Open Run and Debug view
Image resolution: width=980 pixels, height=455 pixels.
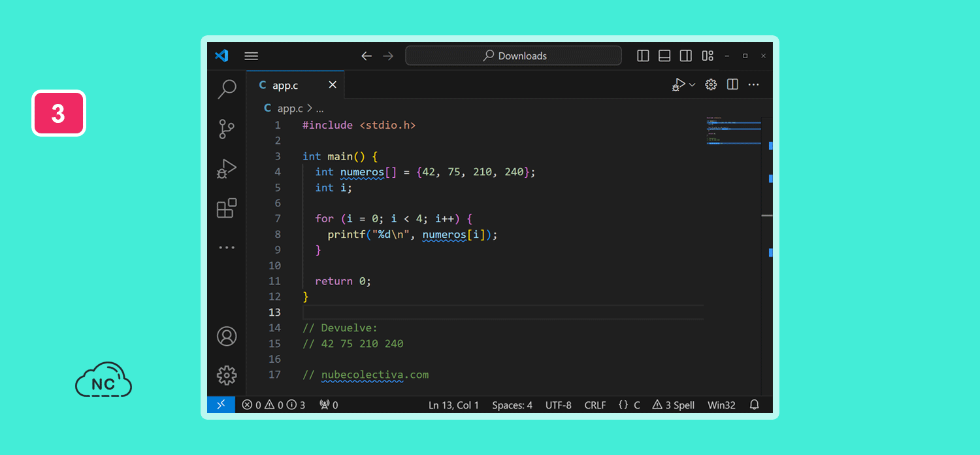[x=227, y=169]
